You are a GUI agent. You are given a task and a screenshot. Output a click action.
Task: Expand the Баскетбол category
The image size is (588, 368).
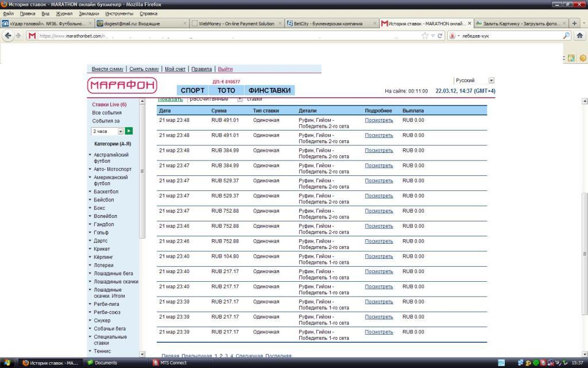point(106,191)
